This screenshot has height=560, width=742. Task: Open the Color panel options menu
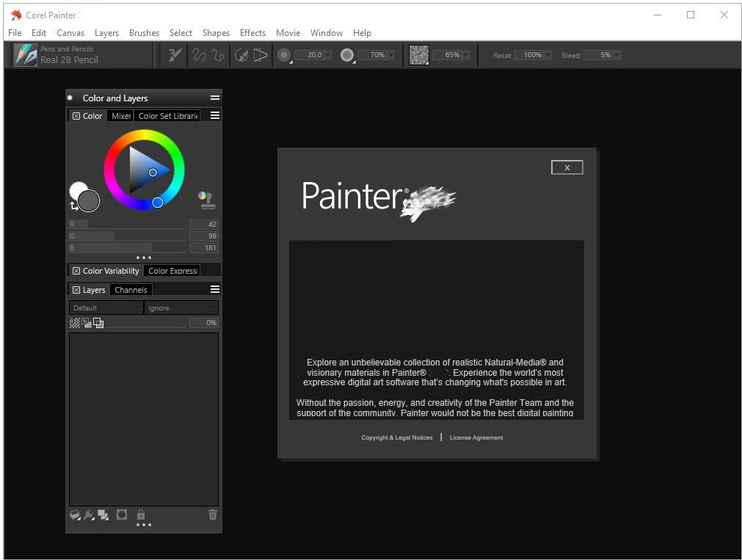(215, 115)
